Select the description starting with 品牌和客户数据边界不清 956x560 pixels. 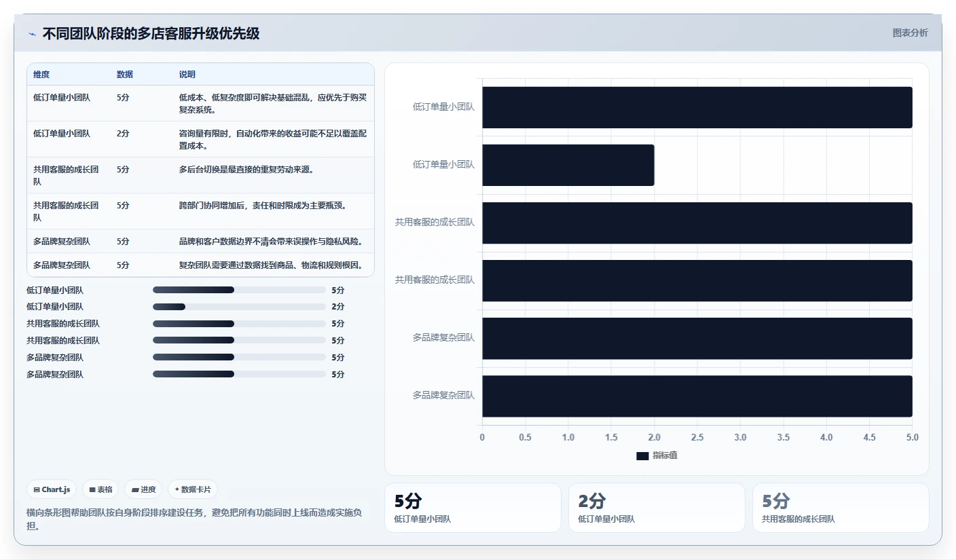click(273, 241)
